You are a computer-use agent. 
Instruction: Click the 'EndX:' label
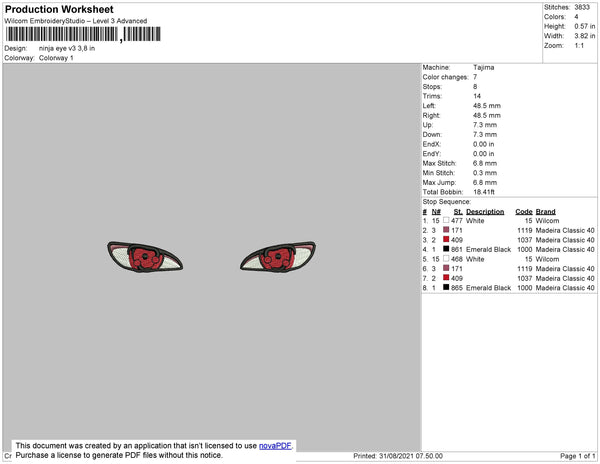coord(432,144)
